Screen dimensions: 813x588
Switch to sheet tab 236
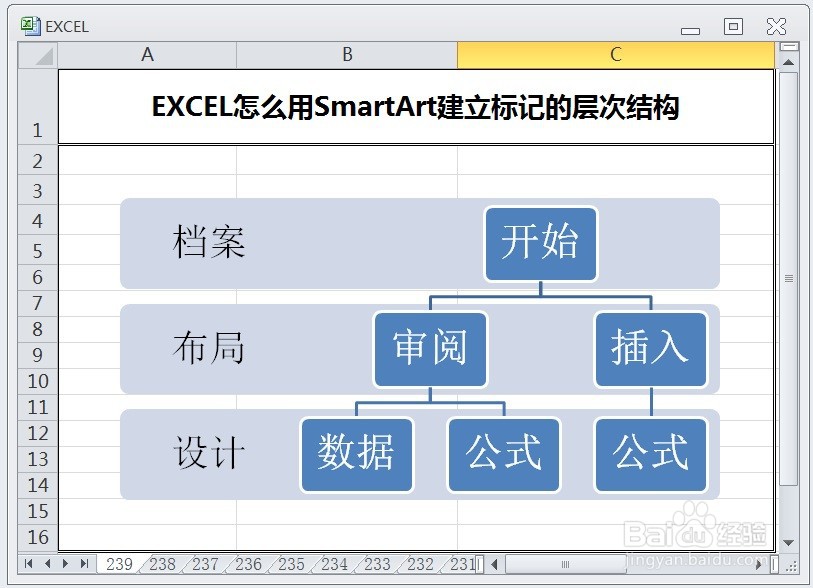(x=248, y=564)
